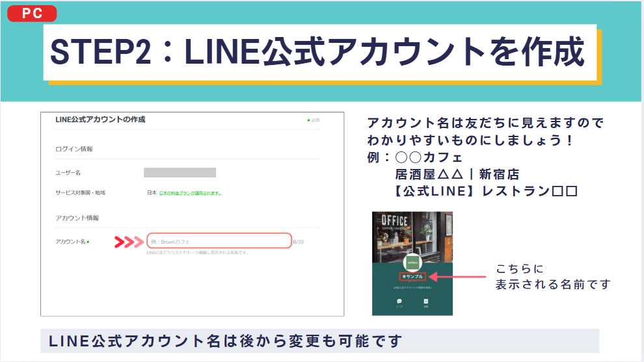Viewport: 644px width, 362px height.
Task: Click the '例：〇〇カフェ' example text
Action: [415, 158]
